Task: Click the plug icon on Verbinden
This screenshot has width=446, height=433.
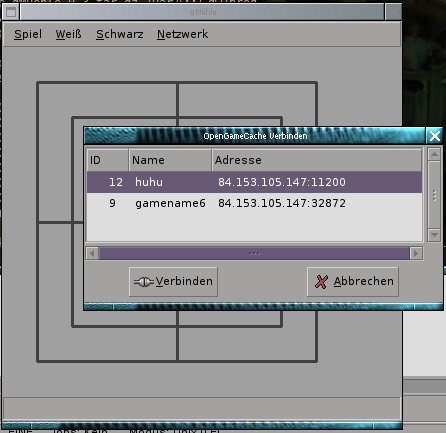Action: click(x=144, y=282)
